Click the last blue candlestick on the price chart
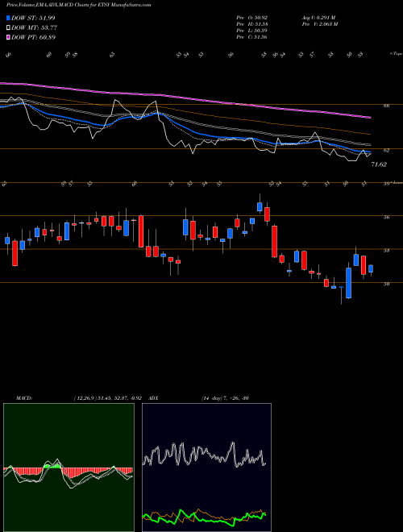 pos(371,268)
